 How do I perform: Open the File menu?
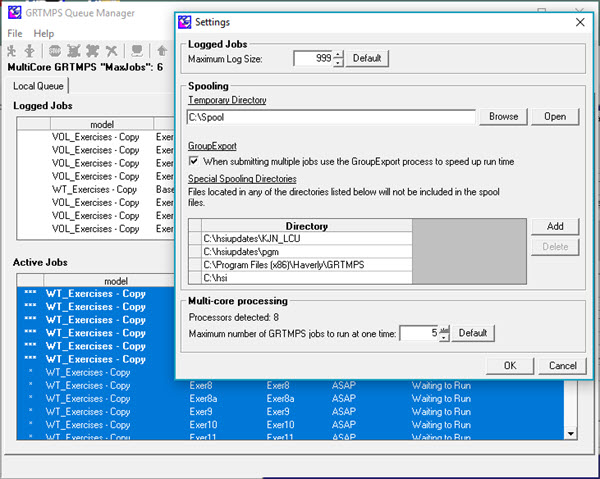[x=15, y=33]
